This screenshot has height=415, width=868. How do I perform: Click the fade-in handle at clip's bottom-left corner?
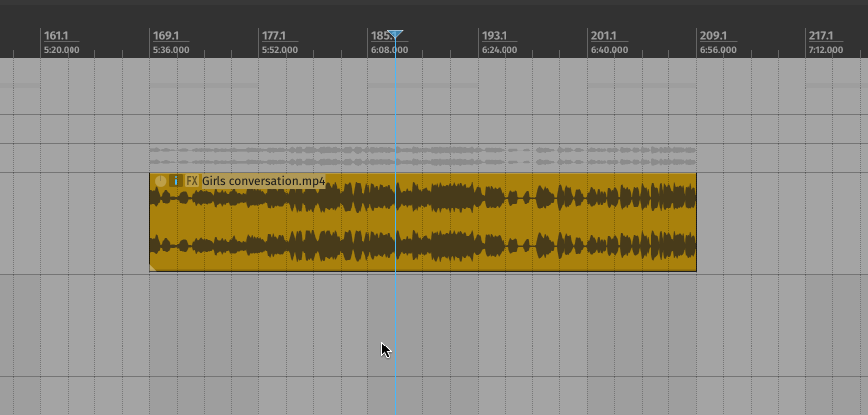[152, 268]
